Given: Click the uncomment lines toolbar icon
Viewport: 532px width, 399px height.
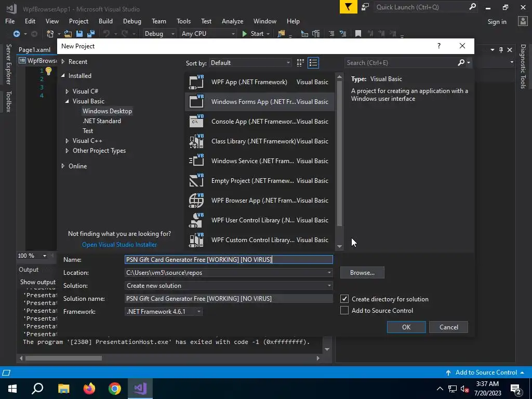Looking at the screenshot, I should tap(343, 34).
